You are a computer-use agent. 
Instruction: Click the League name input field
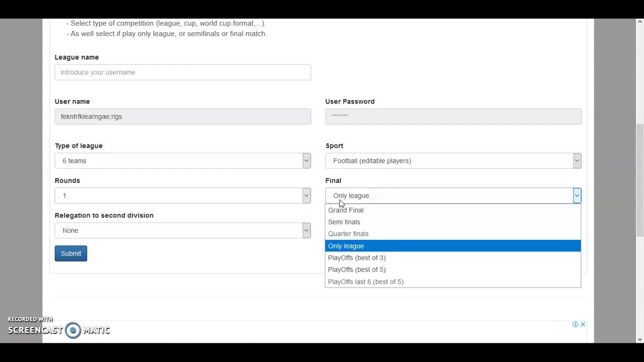[x=183, y=72]
